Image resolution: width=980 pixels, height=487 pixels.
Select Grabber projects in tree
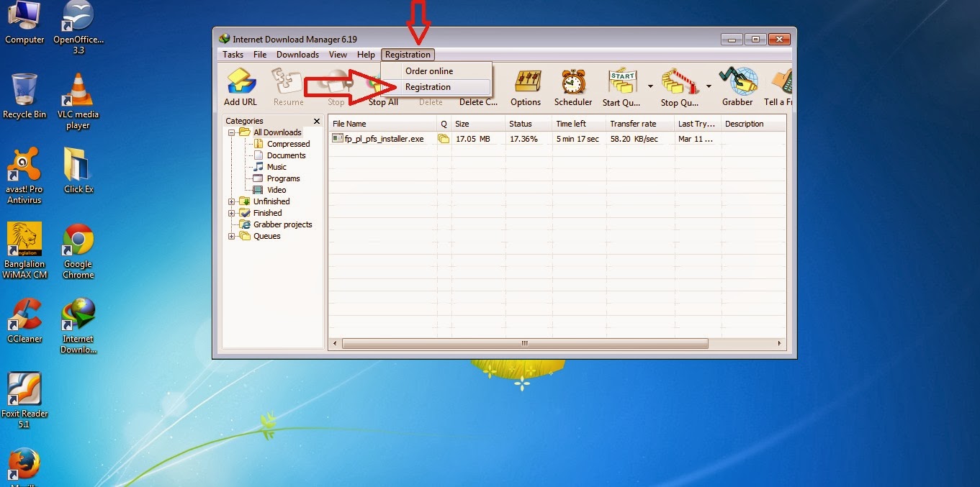coord(282,224)
